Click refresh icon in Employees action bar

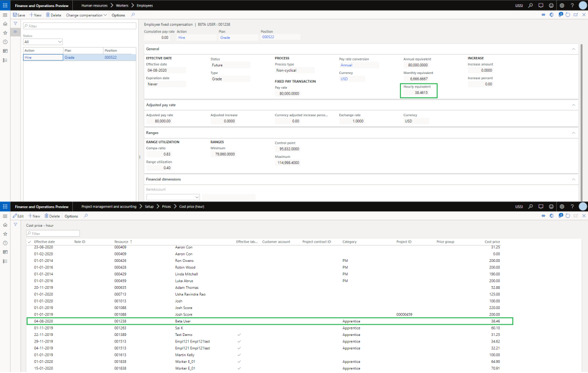567,15
